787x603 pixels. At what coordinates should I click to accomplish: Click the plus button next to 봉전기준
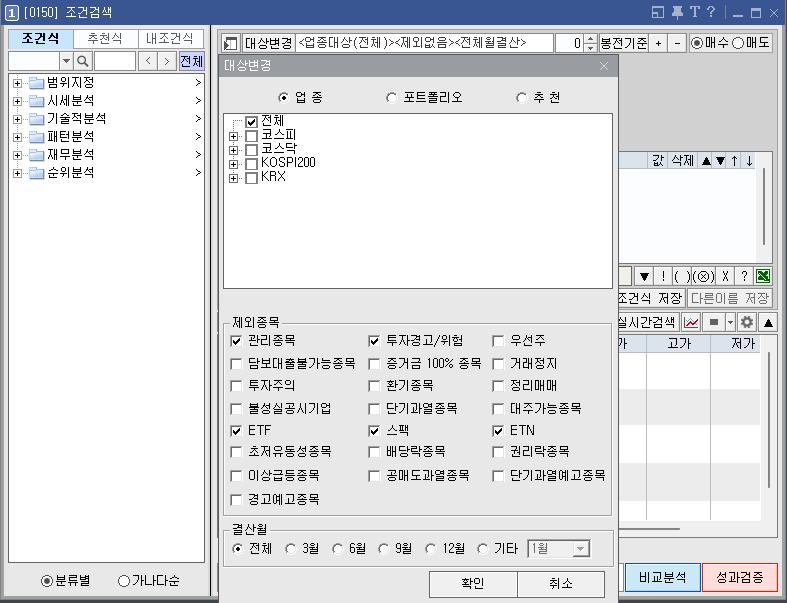click(x=659, y=43)
